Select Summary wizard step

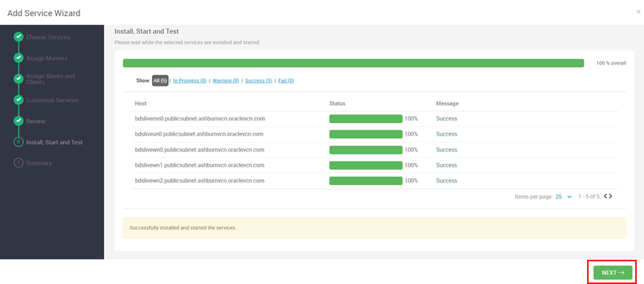tap(39, 163)
